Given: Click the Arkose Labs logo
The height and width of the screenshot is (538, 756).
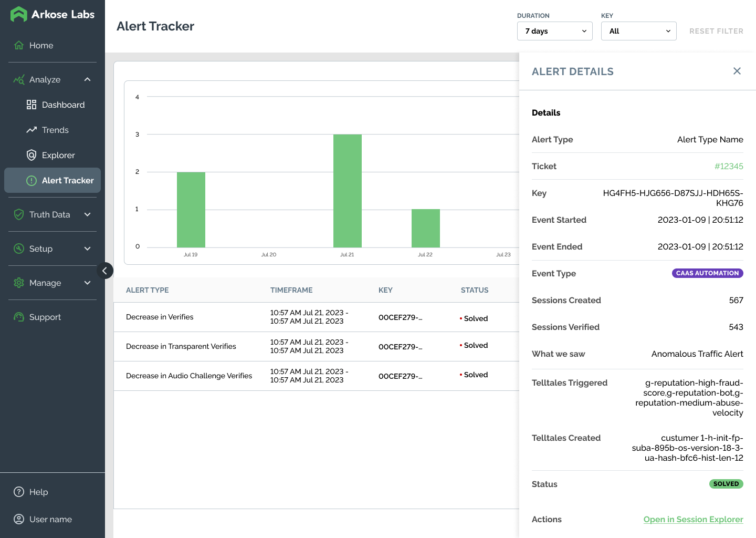Looking at the screenshot, I should pos(52,15).
